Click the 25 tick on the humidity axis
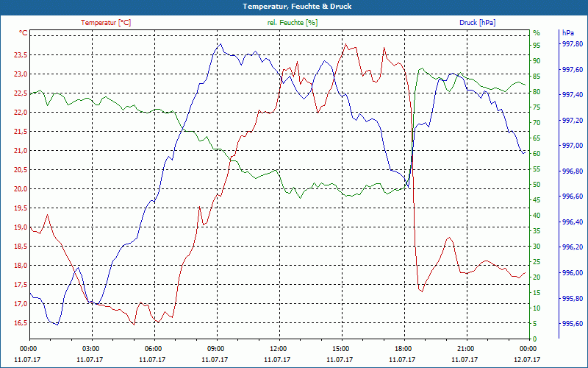This screenshot has height=368, width=588. [537, 262]
